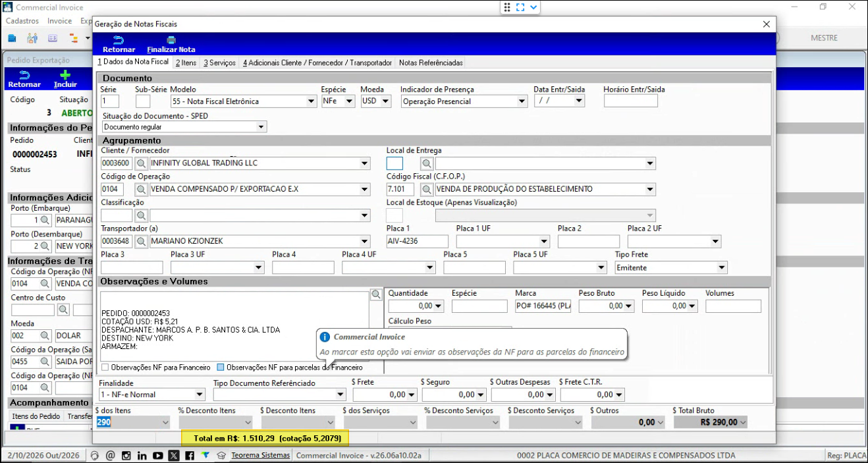
Task: Open the Cadastros menu
Action: (22, 21)
